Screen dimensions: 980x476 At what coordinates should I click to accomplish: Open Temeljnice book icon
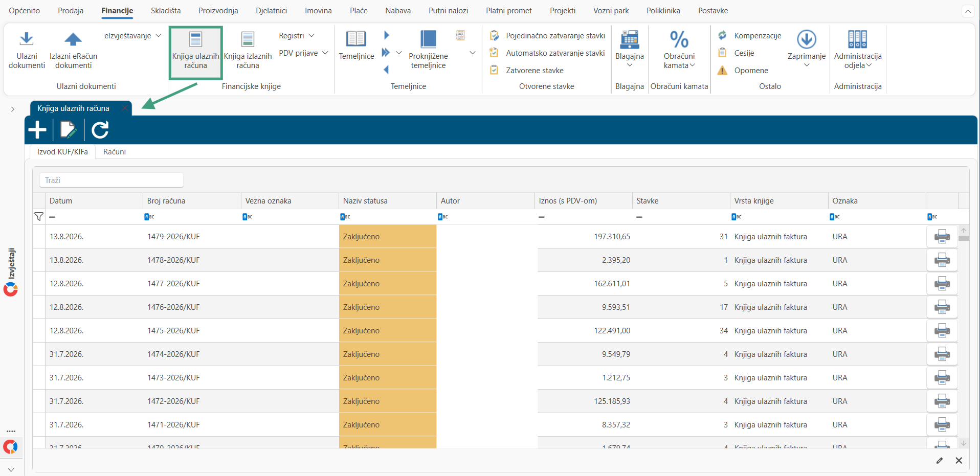point(356,39)
